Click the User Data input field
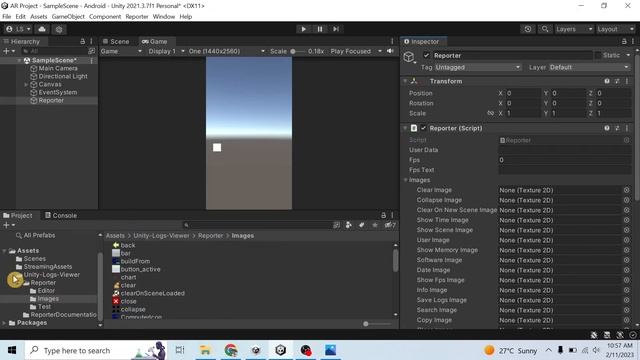 click(x=564, y=150)
